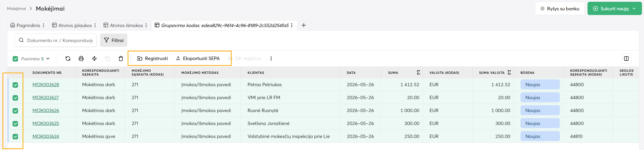The image size is (644, 150).
Task: Select the Grupavimo kodas tab
Action: 222,25
